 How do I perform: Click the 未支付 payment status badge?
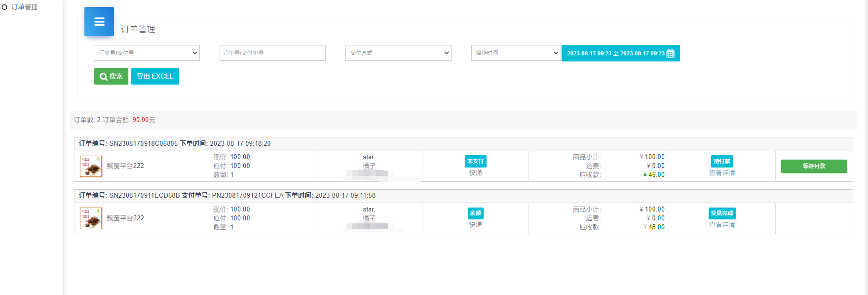tap(476, 161)
